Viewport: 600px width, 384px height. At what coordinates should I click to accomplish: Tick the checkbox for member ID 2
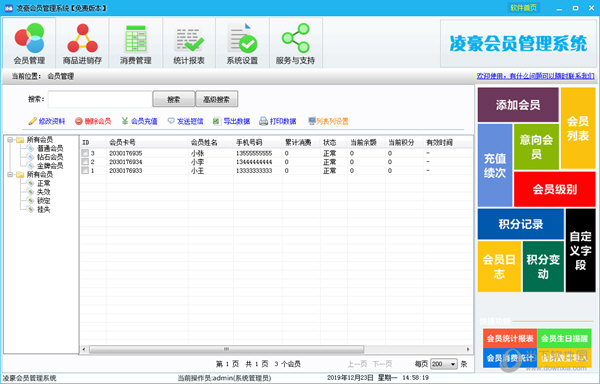[x=85, y=162]
